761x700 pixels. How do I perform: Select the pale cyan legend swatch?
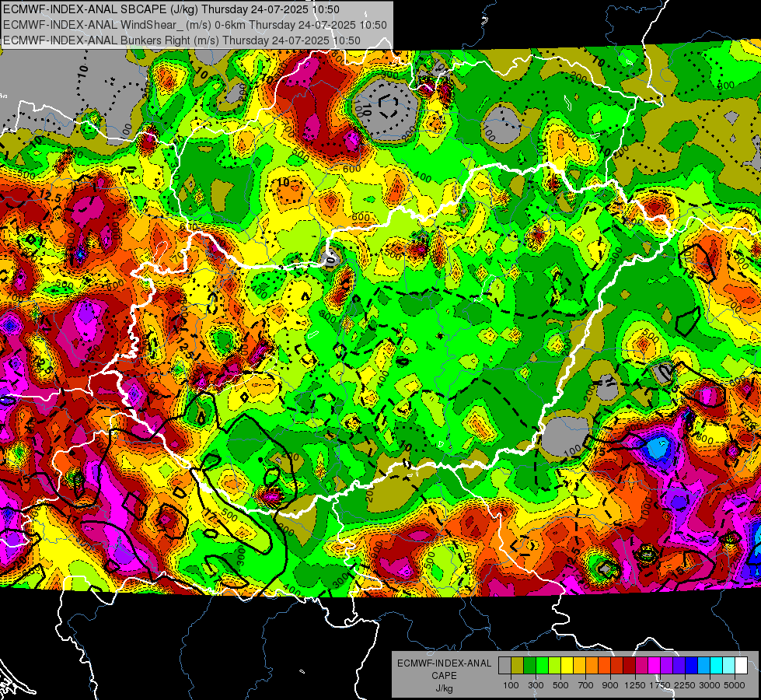pos(729,666)
